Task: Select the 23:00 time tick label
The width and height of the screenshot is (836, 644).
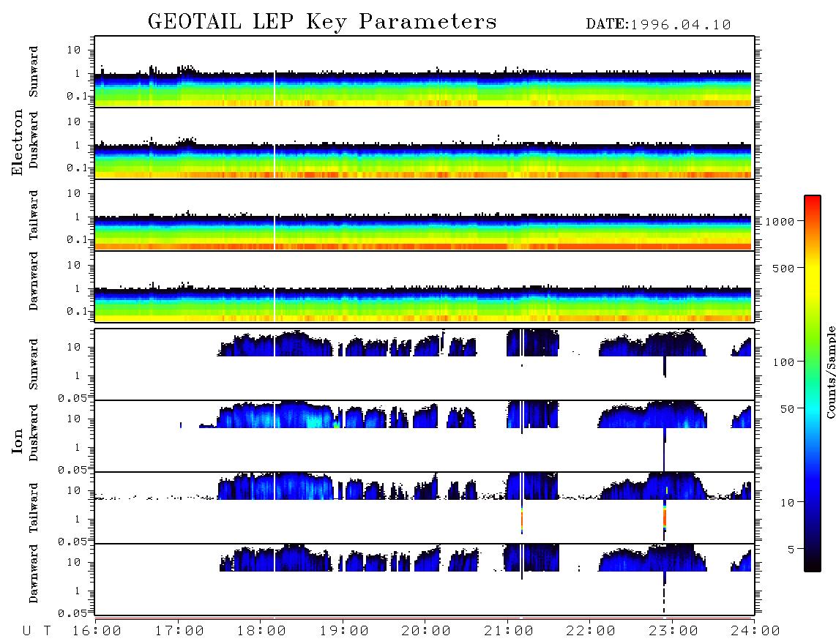Action: coord(673,632)
